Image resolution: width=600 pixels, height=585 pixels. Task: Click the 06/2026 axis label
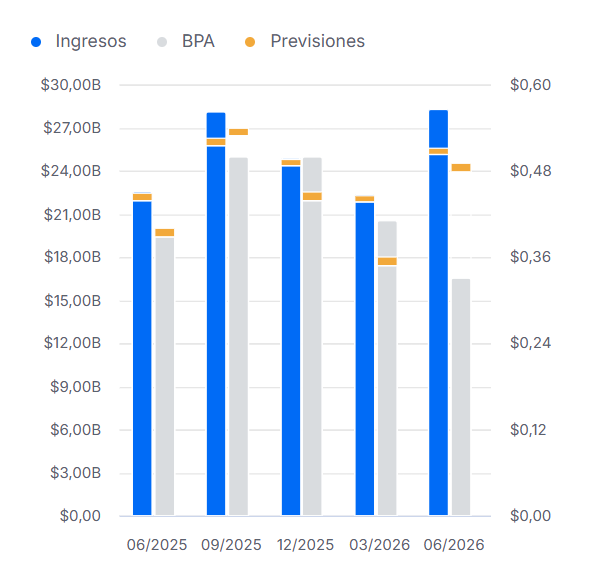coord(454,545)
